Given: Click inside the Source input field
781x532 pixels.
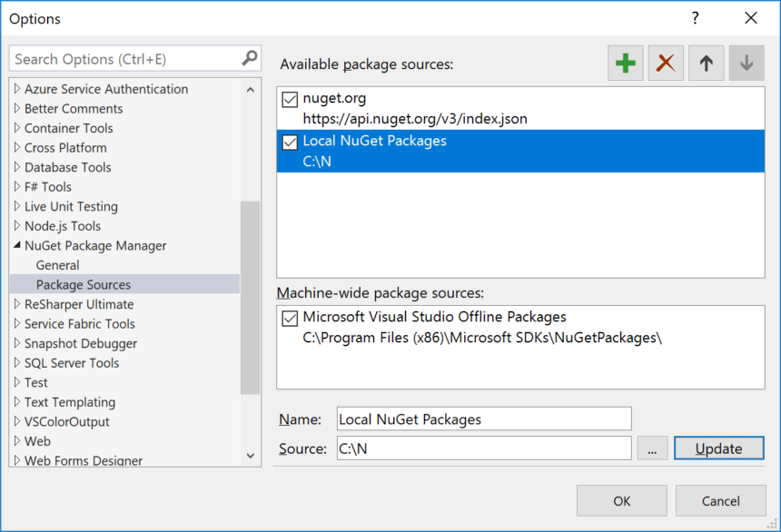Looking at the screenshot, I should (x=481, y=448).
